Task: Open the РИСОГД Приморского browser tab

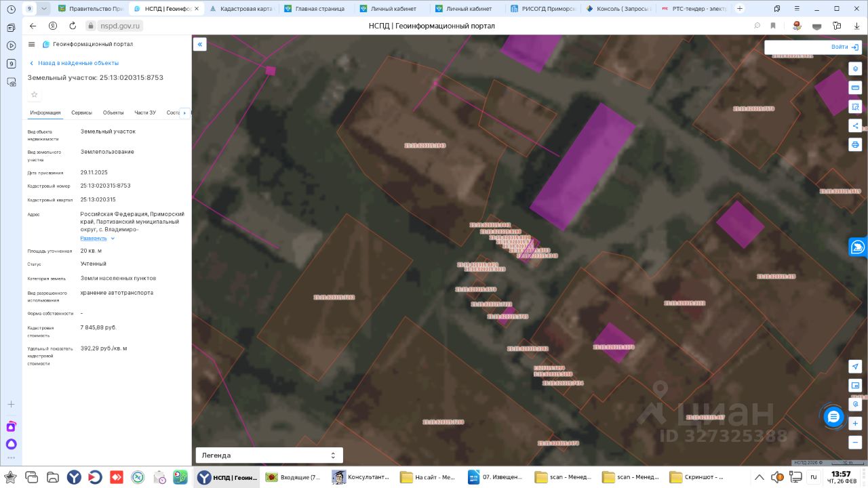Action: pyautogui.click(x=543, y=9)
